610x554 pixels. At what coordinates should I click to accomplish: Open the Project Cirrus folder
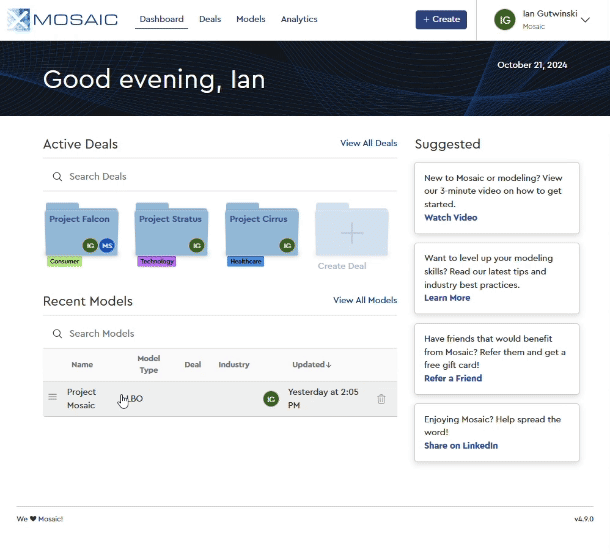[261, 231]
